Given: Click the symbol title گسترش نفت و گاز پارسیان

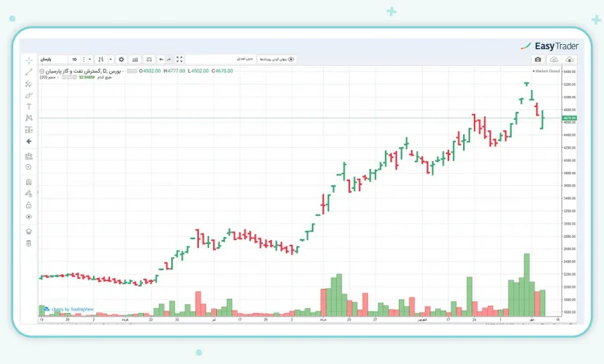Looking at the screenshot, I should pyautogui.click(x=73, y=71).
